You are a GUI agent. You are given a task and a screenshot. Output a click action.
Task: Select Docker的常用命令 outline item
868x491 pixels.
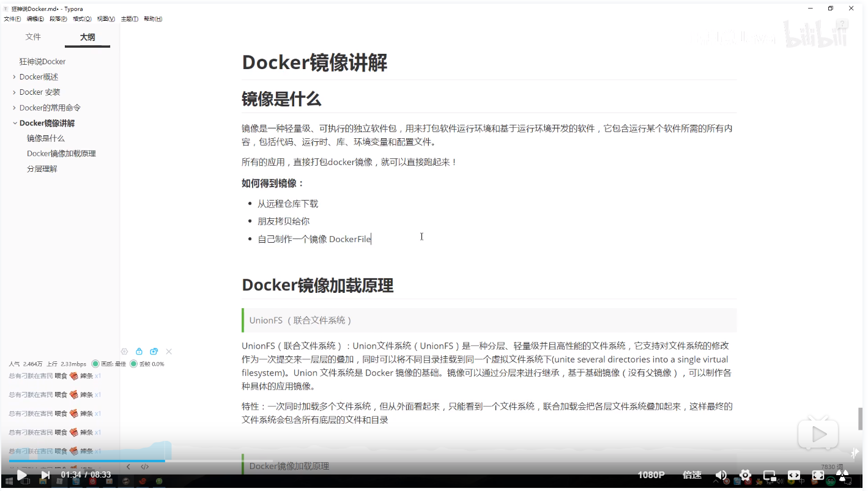(x=50, y=108)
